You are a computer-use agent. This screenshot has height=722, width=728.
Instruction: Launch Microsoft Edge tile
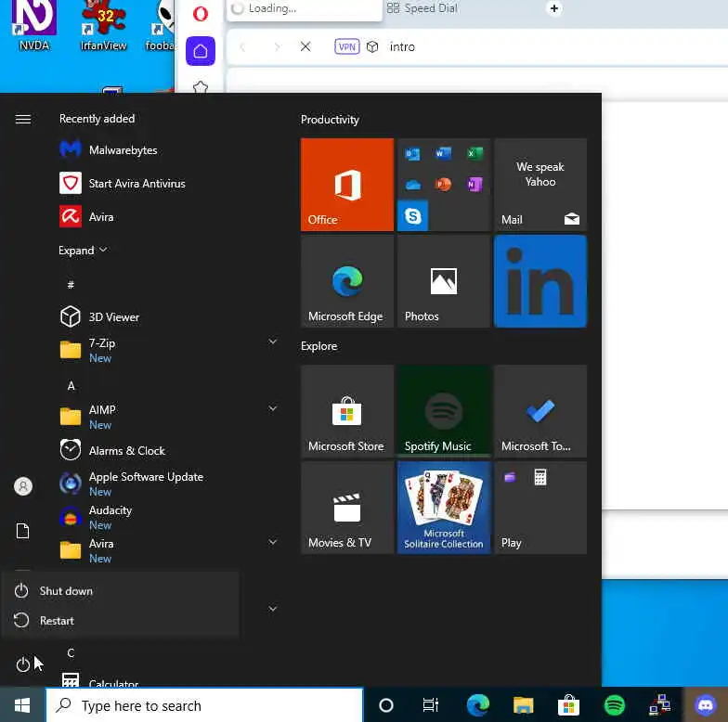pyautogui.click(x=347, y=281)
